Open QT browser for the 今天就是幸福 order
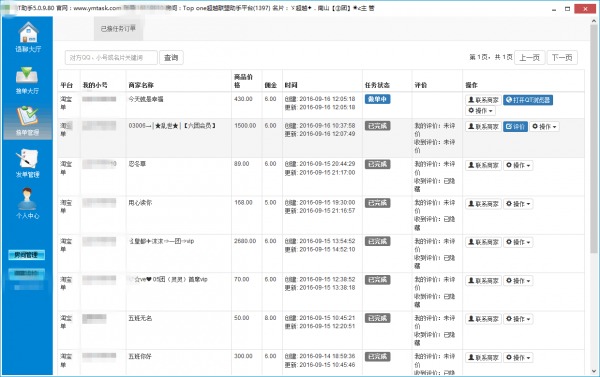The image size is (600, 377). coord(528,100)
